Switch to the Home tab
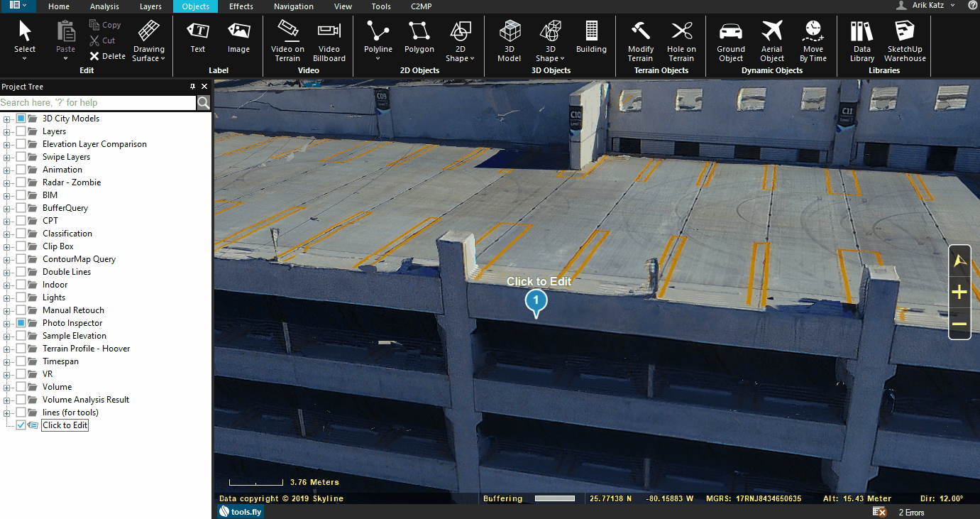Viewport: 980px width, 519px height. tap(59, 6)
